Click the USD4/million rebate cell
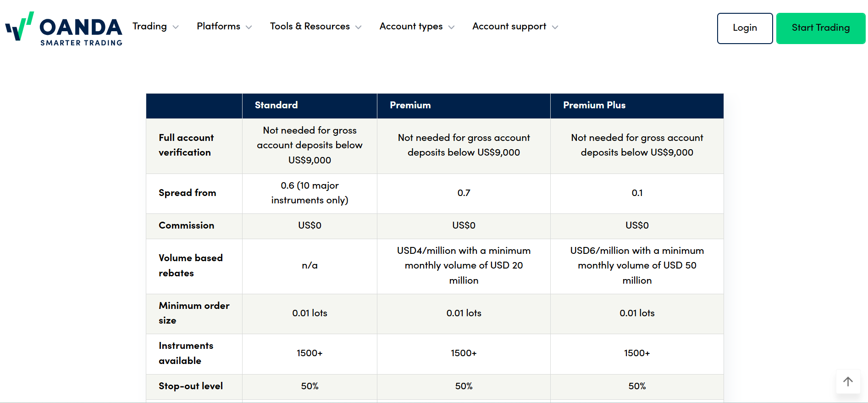The height and width of the screenshot is (403, 868). tap(464, 265)
